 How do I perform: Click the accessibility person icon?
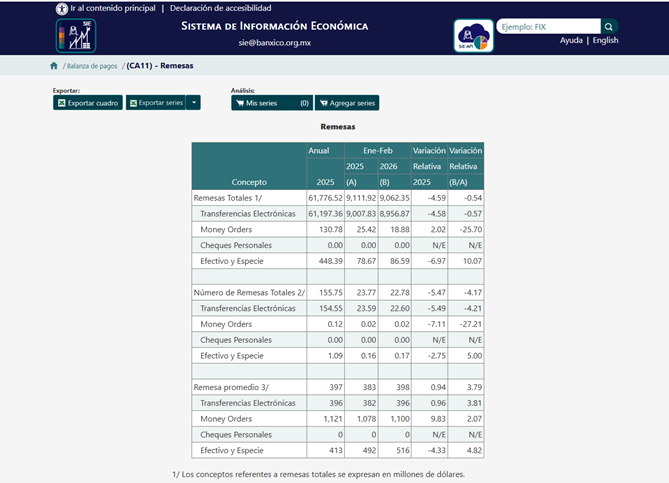(62, 8)
